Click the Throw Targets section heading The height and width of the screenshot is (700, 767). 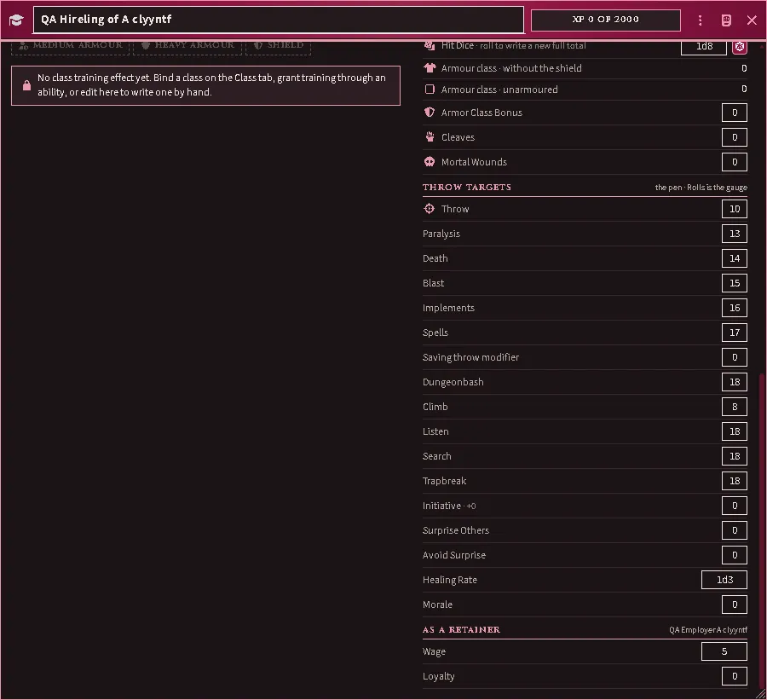point(467,187)
